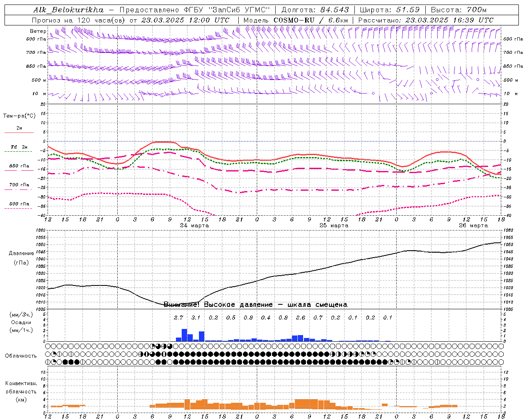This screenshot has width=525, height=420.
Task: Click the Давление pressure panel label
Action: pos(21,253)
